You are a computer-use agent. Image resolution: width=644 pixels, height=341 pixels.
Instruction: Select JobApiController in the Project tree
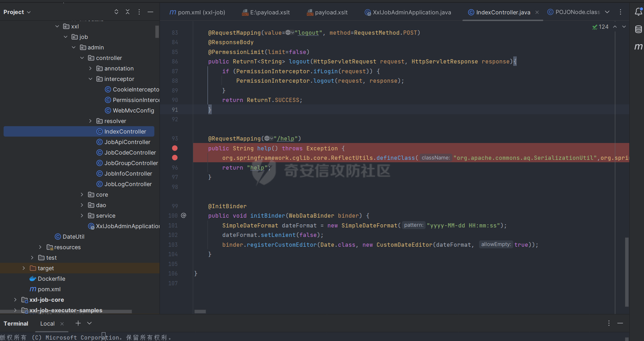point(126,142)
